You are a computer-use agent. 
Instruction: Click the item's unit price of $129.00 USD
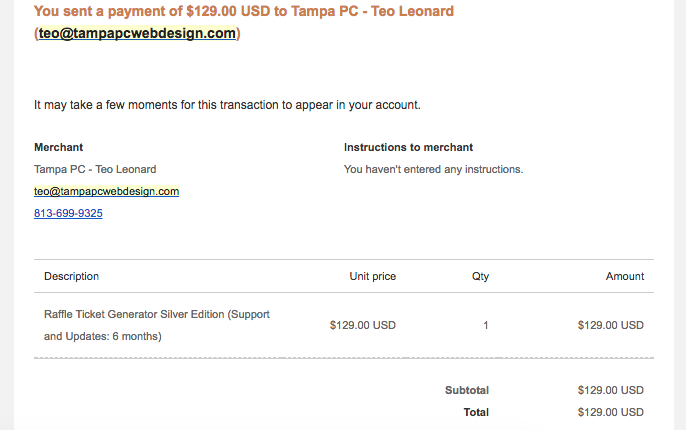coord(362,325)
